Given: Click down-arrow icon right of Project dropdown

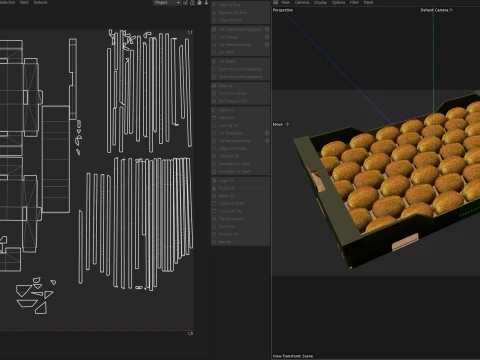Looking at the screenshot, I should click(206, 3).
